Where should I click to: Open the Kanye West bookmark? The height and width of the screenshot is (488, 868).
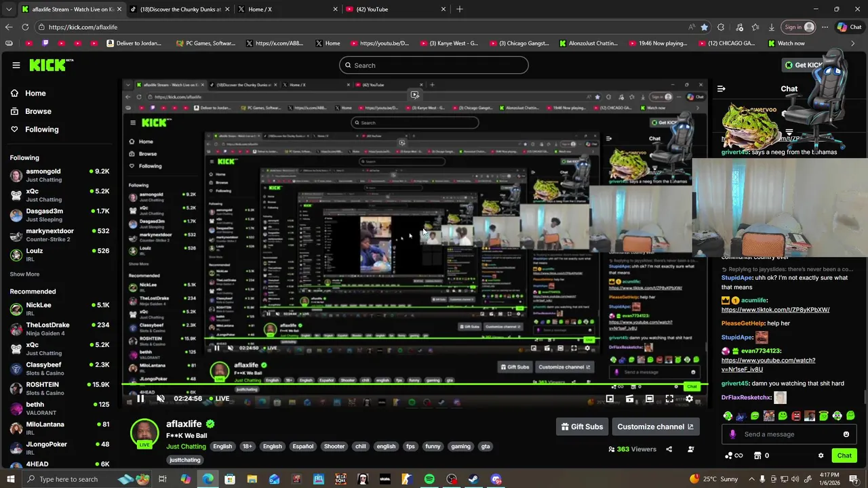[450, 43]
